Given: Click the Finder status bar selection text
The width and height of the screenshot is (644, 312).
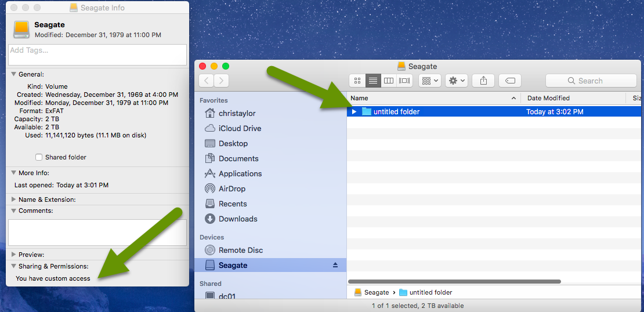Looking at the screenshot, I should pos(418,306).
